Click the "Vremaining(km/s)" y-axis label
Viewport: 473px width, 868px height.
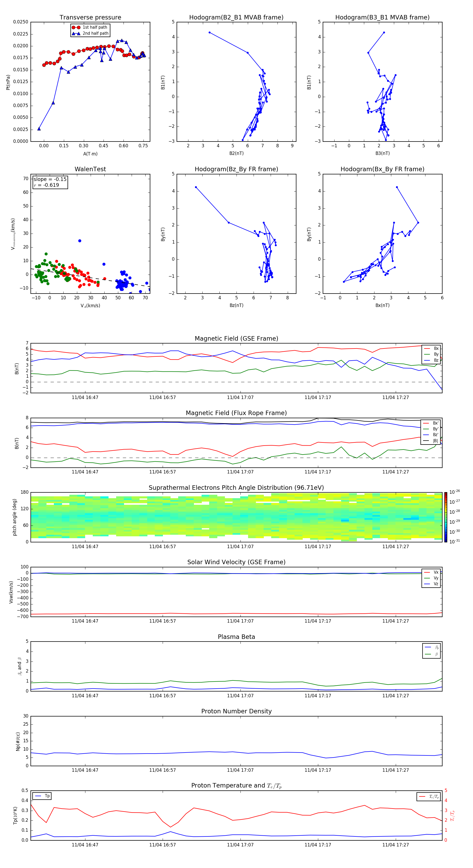tap(13, 234)
